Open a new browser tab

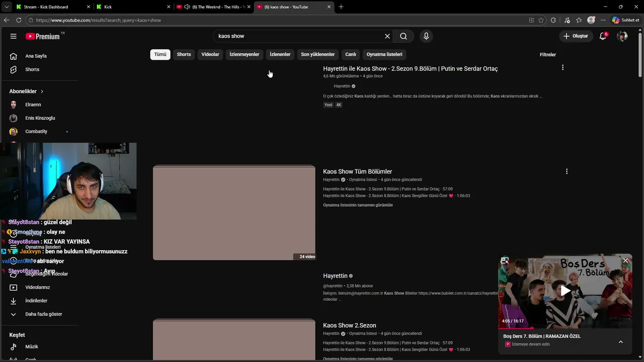[341, 7]
